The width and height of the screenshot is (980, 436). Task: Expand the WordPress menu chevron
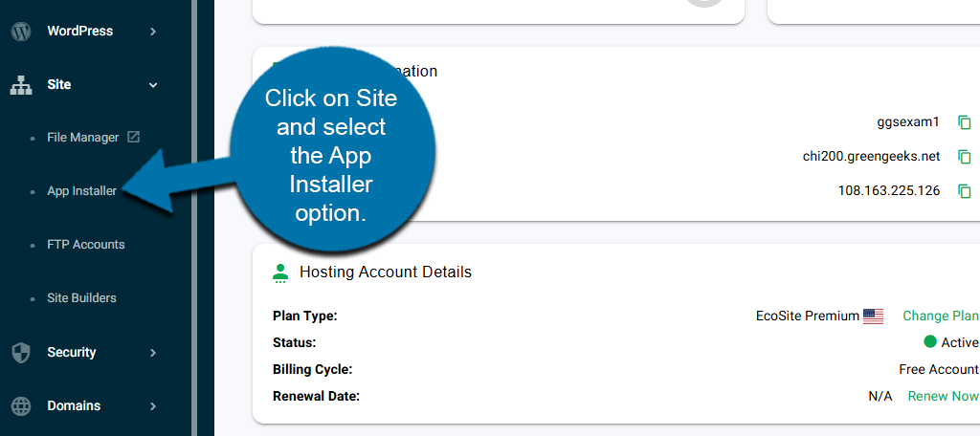click(153, 32)
